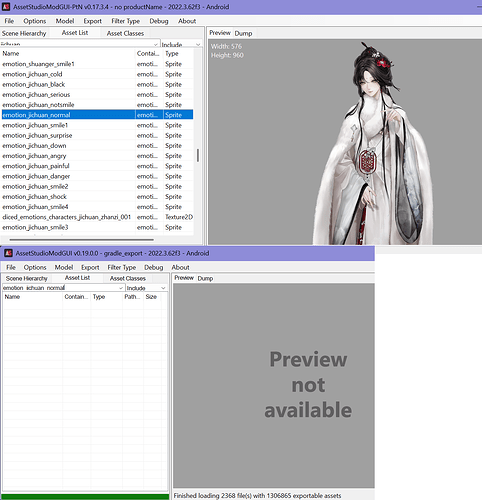Click the vertical scrollbar of the top asset list
Screen dimensions: 482x500
198,155
